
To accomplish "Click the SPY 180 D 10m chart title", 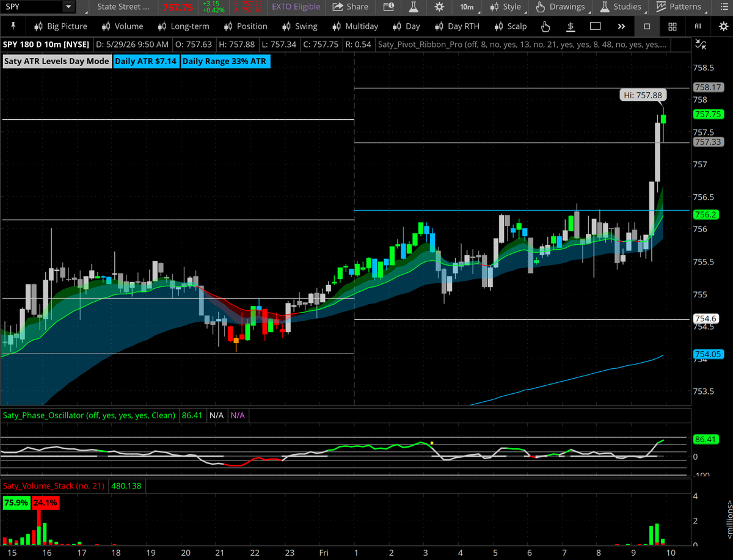I will pos(46,45).
